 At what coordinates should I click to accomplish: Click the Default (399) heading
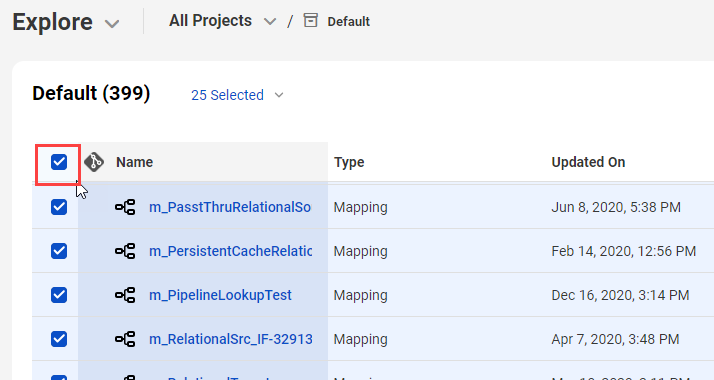click(x=91, y=93)
